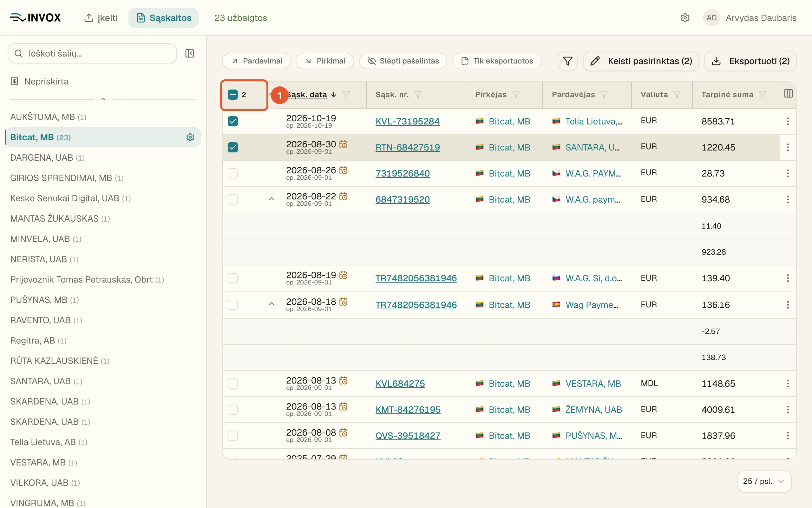Image resolution: width=812 pixels, height=508 pixels.
Task: Open the advanced filter funnel button
Action: coord(567,61)
